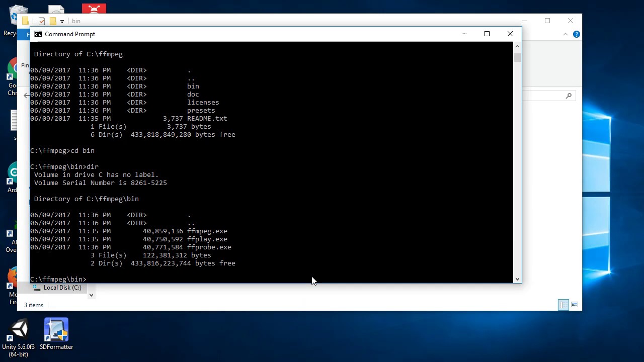Viewport: 644px width, 362px height.
Task: Collapse the Explorer ribbon chevron
Action: (566, 34)
